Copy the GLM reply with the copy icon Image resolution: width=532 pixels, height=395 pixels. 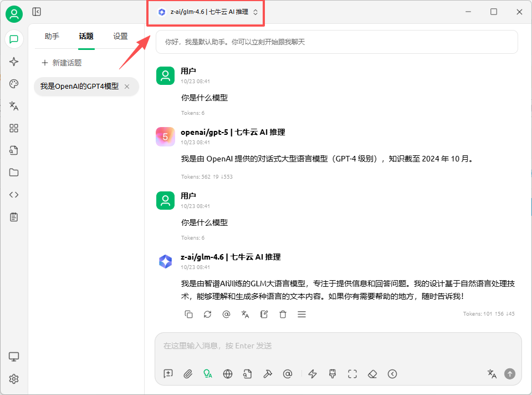pyautogui.click(x=188, y=315)
